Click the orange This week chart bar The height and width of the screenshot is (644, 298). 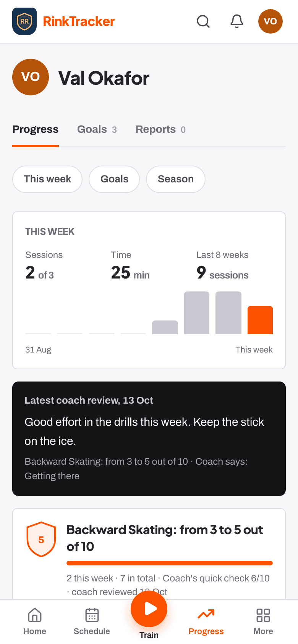coord(260,320)
